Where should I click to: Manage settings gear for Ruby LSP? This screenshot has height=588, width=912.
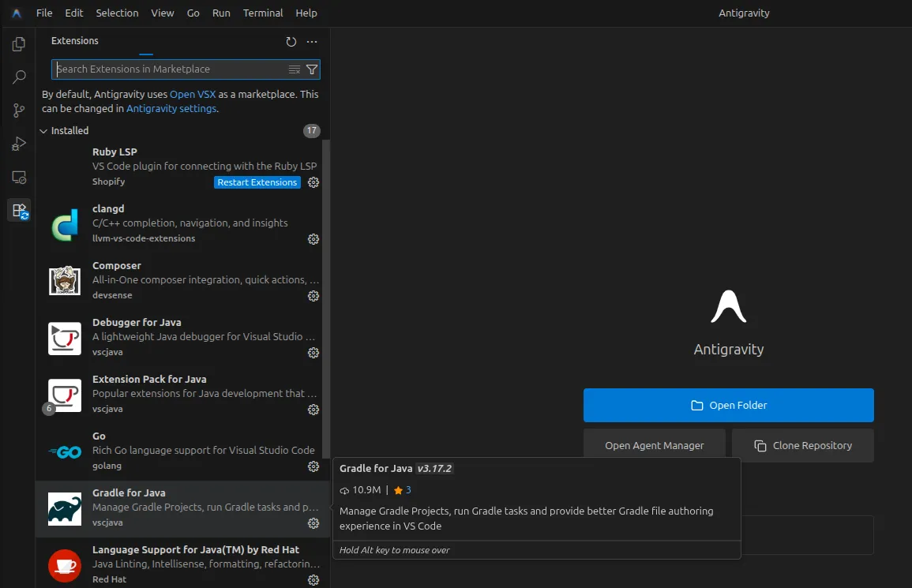[313, 182]
